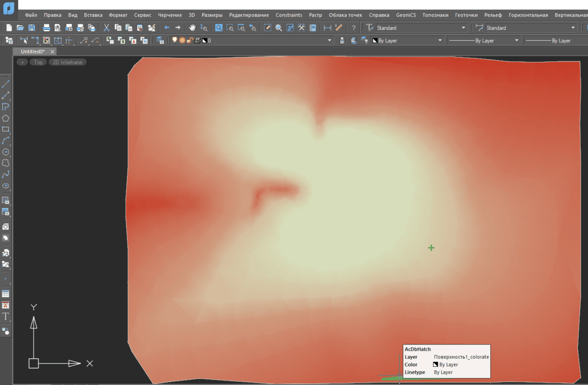Click the Save file icon
Viewport: 588px width, 385px height.
[x=32, y=28]
